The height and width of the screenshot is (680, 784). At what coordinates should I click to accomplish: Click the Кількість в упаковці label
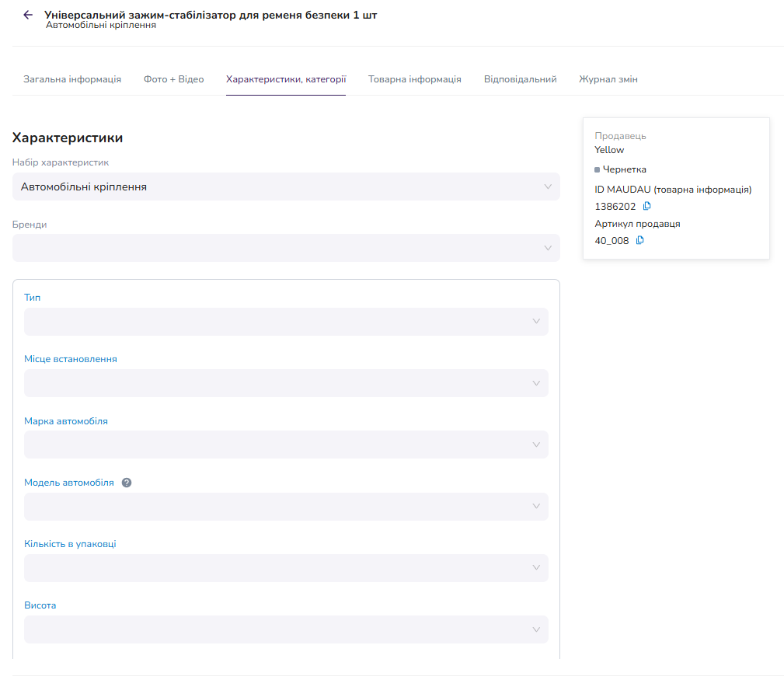pos(70,544)
